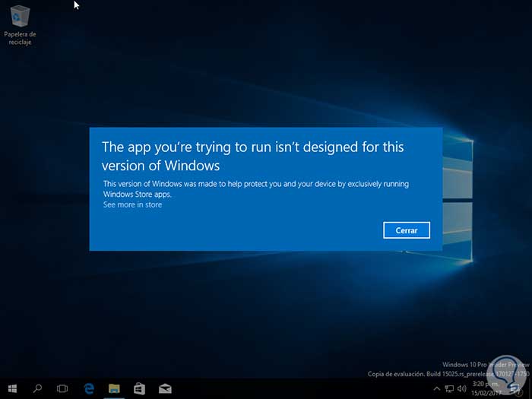This screenshot has height=399, width=532.
Task: Click the Cerrar button in dialog
Action: [x=407, y=230]
